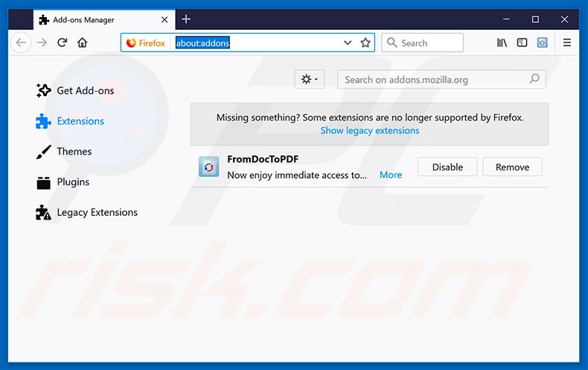Click the browser Back arrow button
Image resolution: width=588 pixels, height=370 pixels.
tap(21, 42)
